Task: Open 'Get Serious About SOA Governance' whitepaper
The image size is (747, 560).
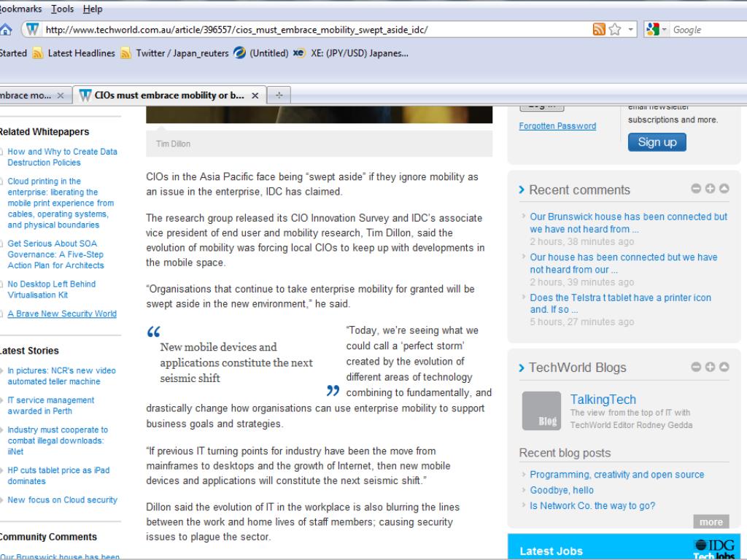Action: pos(55,254)
